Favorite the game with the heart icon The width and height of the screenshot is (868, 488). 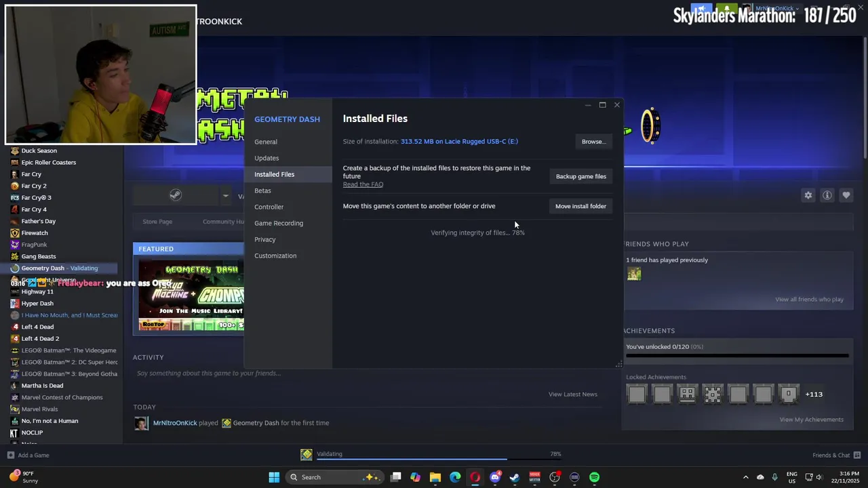click(x=846, y=195)
